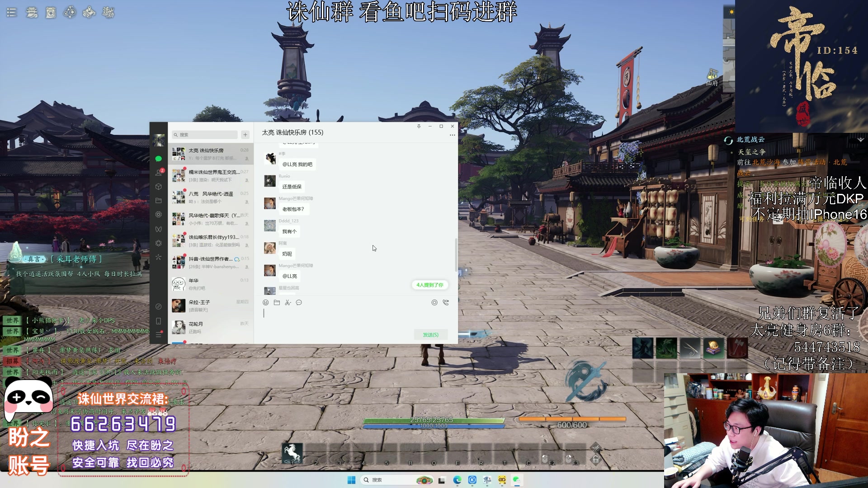Open the 花轮月 conversation

[211, 328]
